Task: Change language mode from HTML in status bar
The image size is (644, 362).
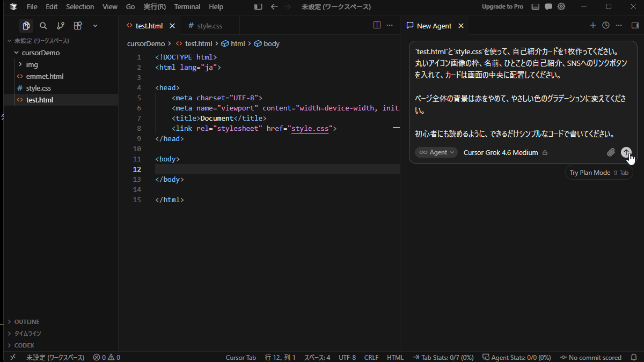Action: [x=395, y=357]
